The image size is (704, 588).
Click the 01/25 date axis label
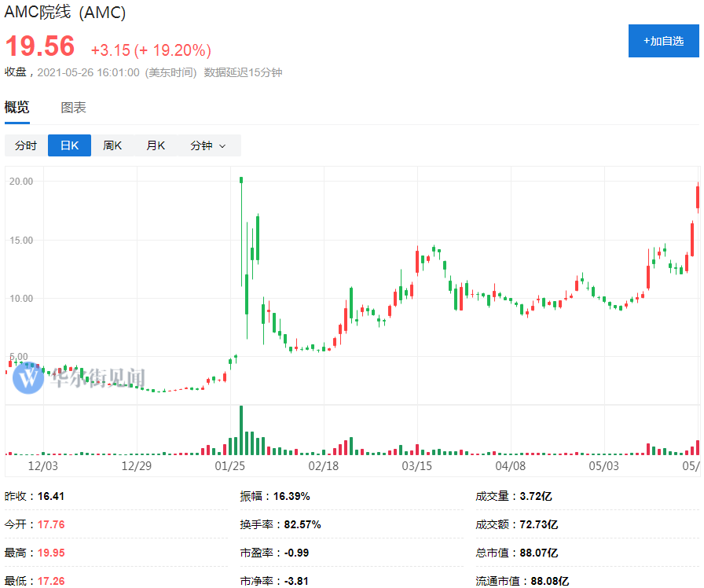pyautogui.click(x=230, y=466)
